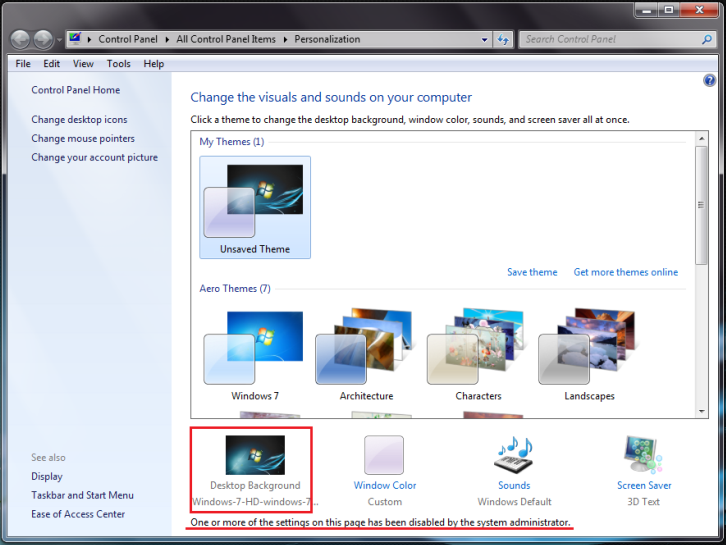Select the Landscapes theme
The image size is (726, 545).
pyautogui.click(x=589, y=356)
